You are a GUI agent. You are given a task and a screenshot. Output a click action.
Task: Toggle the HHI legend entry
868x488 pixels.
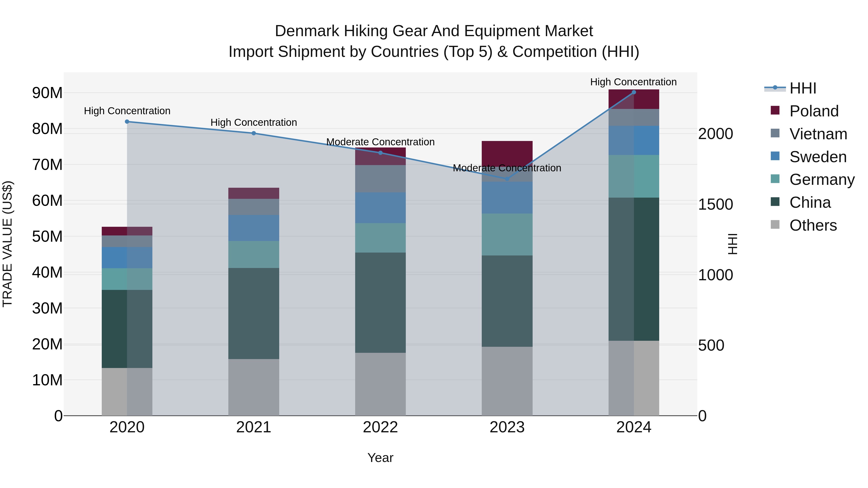point(791,88)
